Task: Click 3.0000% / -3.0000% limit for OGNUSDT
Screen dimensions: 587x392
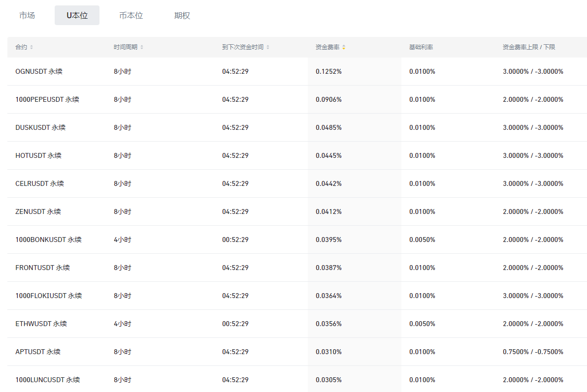Action: point(533,71)
